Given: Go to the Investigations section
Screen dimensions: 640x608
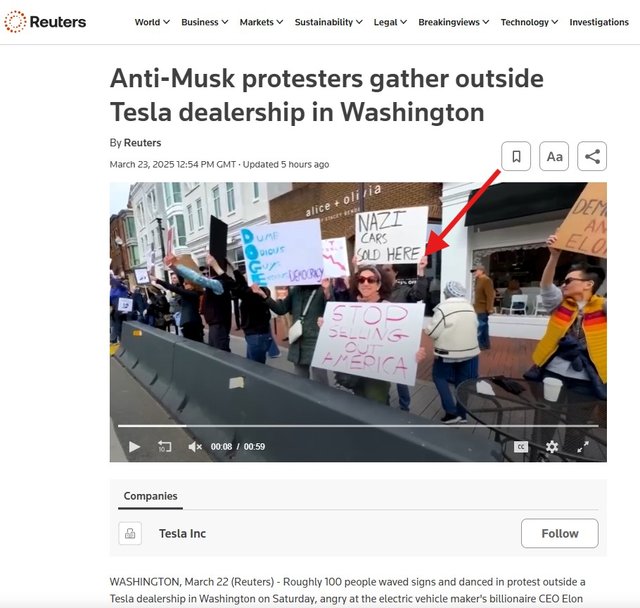Looking at the screenshot, I should 599,22.
